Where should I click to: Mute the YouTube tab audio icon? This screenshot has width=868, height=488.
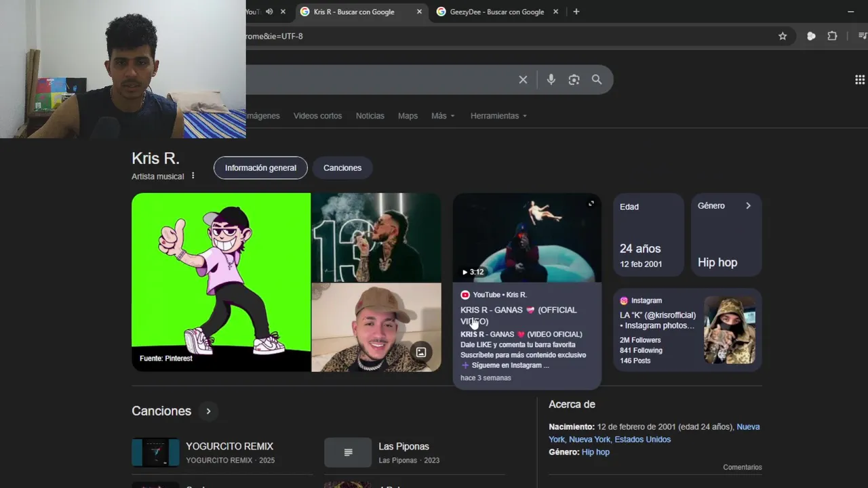[x=269, y=12]
